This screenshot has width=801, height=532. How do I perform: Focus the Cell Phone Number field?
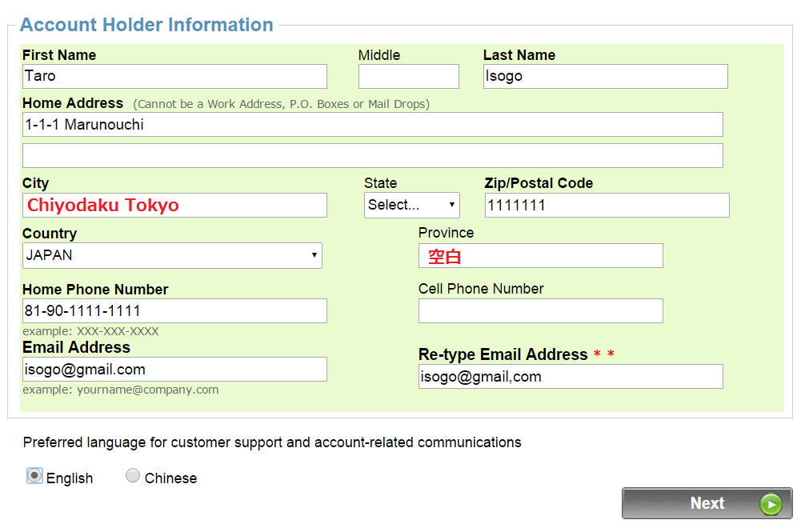[x=540, y=310]
